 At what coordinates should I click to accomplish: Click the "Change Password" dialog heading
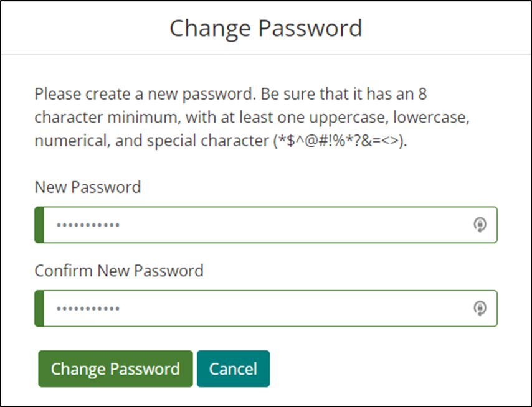[x=266, y=29]
